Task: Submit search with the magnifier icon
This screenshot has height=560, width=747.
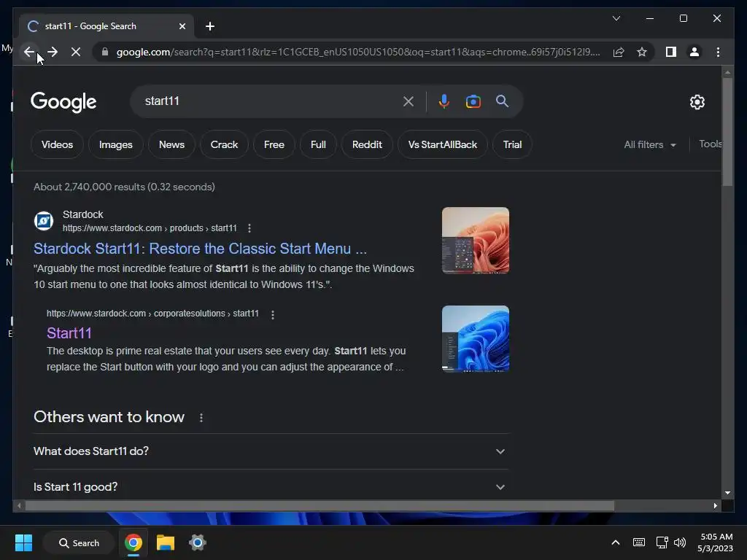Action: [x=502, y=101]
